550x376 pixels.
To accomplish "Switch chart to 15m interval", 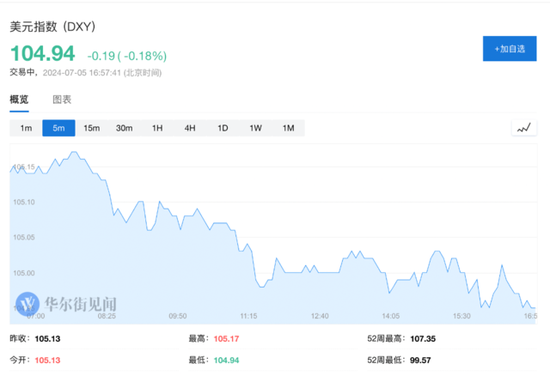I will pyautogui.click(x=92, y=128).
